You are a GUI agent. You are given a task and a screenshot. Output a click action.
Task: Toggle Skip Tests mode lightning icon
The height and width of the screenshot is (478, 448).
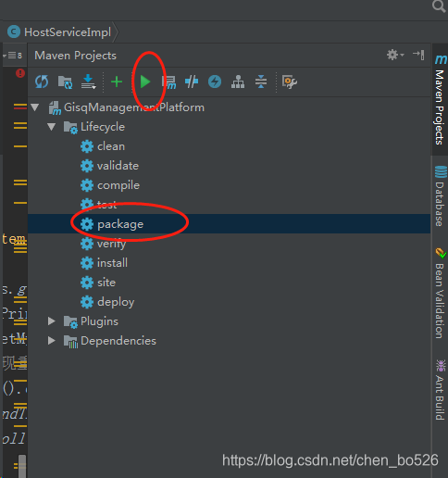(x=215, y=82)
